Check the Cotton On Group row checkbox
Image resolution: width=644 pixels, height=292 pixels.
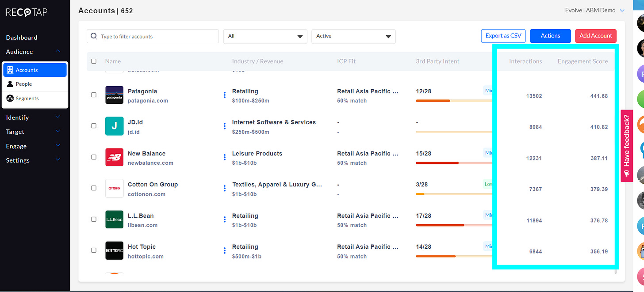[94, 188]
